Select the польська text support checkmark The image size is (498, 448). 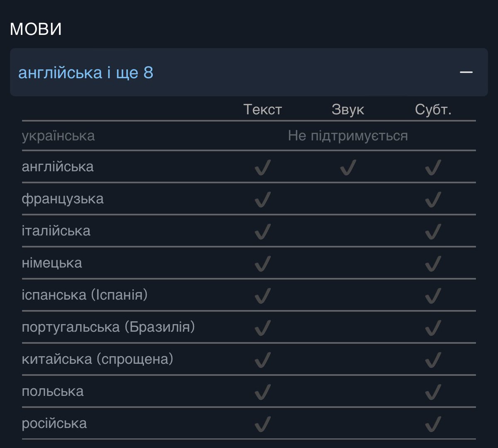263,392
